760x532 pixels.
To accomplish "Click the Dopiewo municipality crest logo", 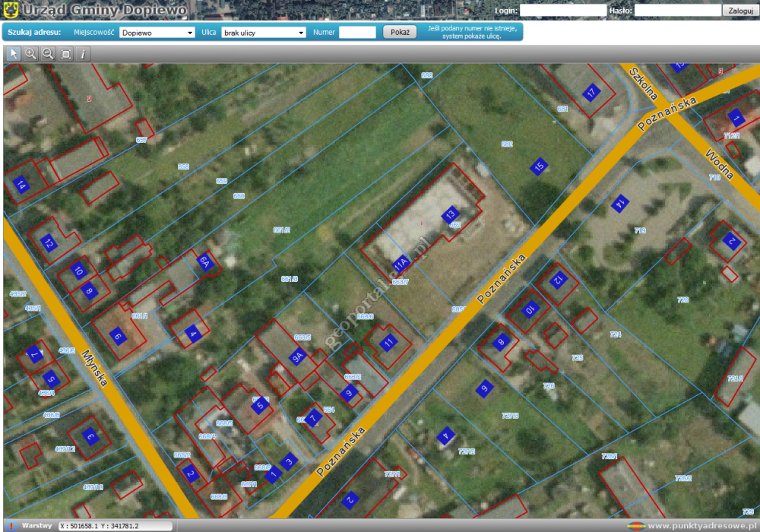I will coord(11,11).
